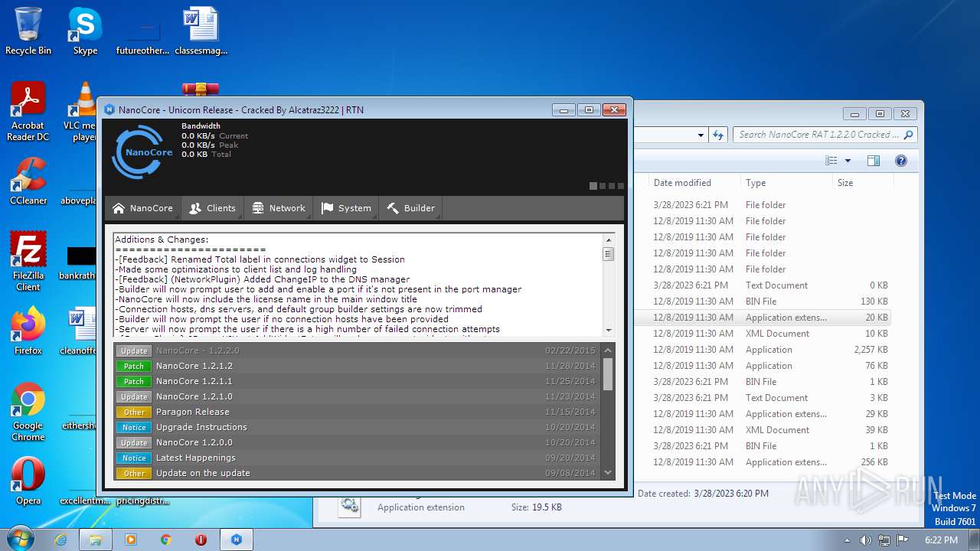Select the NanoCore - 1.2.2.0 update entry
The height and width of the screenshot is (551, 980).
(x=358, y=350)
